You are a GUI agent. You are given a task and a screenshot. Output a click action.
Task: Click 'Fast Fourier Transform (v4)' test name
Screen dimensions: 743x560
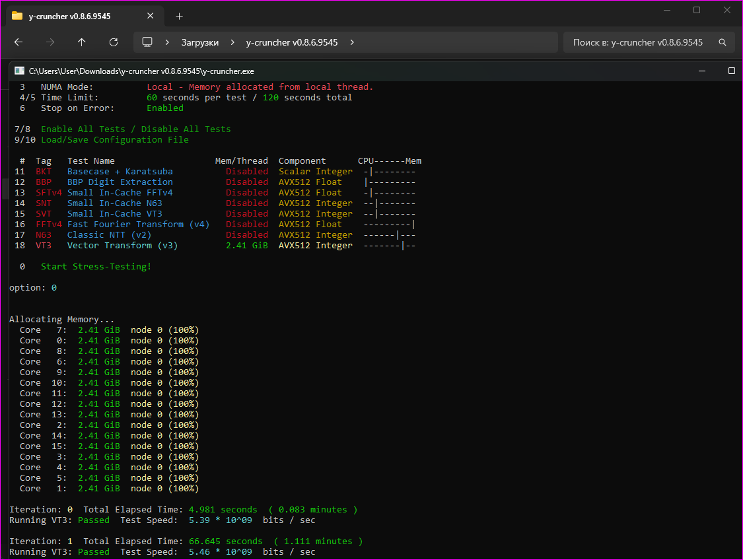click(139, 224)
